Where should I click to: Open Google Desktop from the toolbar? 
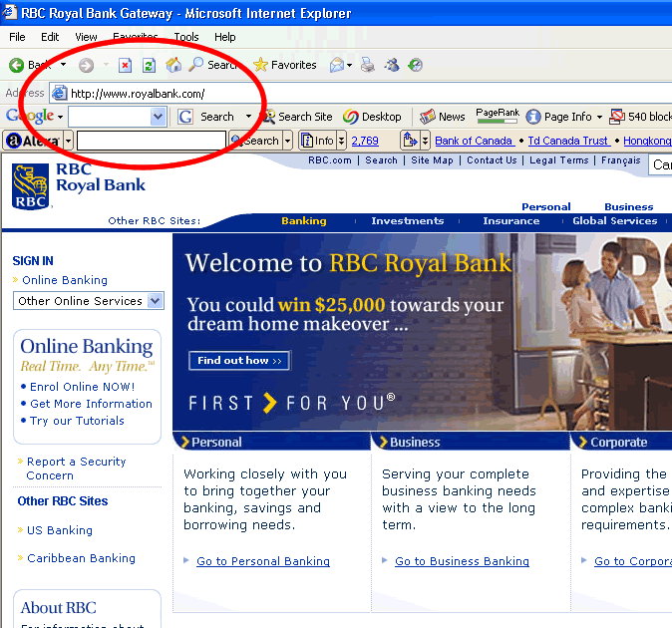pyautogui.click(x=372, y=117)
